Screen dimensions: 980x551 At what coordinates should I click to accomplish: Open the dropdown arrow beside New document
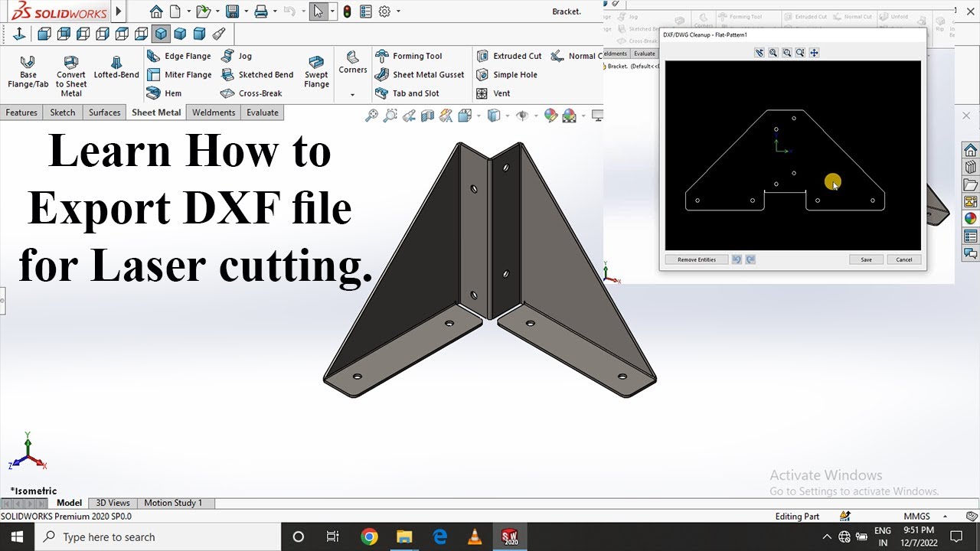[x=188, y=11]
